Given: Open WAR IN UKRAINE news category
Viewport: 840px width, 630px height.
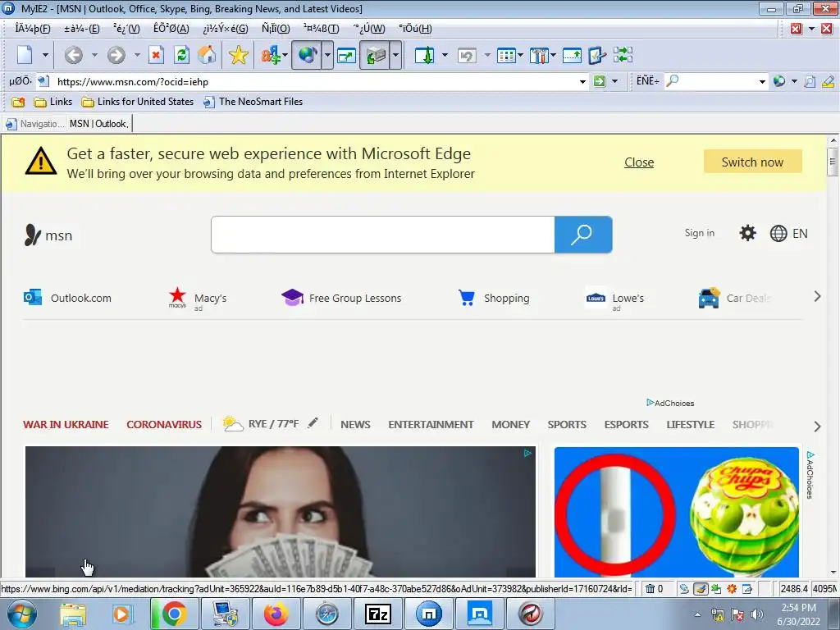Looking at the screenshot, I should [x=66, y=425].
